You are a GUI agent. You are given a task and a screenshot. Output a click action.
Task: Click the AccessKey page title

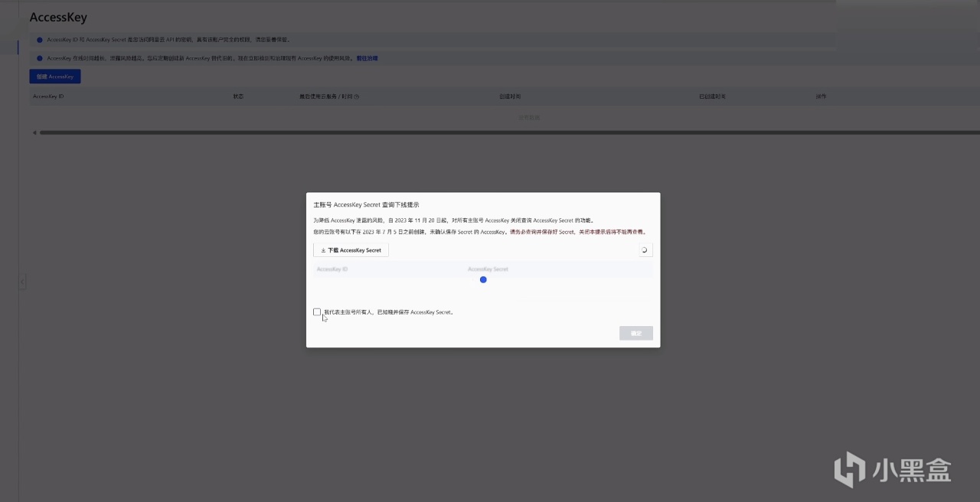(x=58, y=17)
